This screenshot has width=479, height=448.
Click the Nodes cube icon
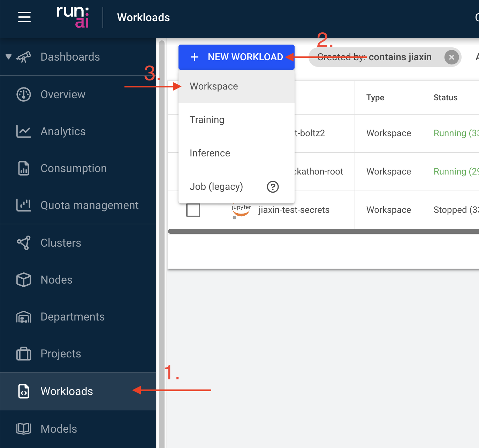click(x=23, y=280)
